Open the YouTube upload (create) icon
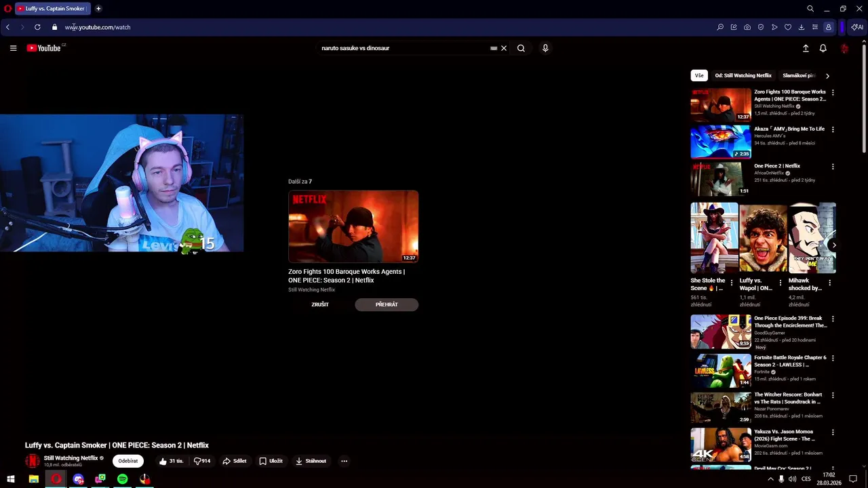This screenshot has width=868, height=488. click(x=806, y=48)
